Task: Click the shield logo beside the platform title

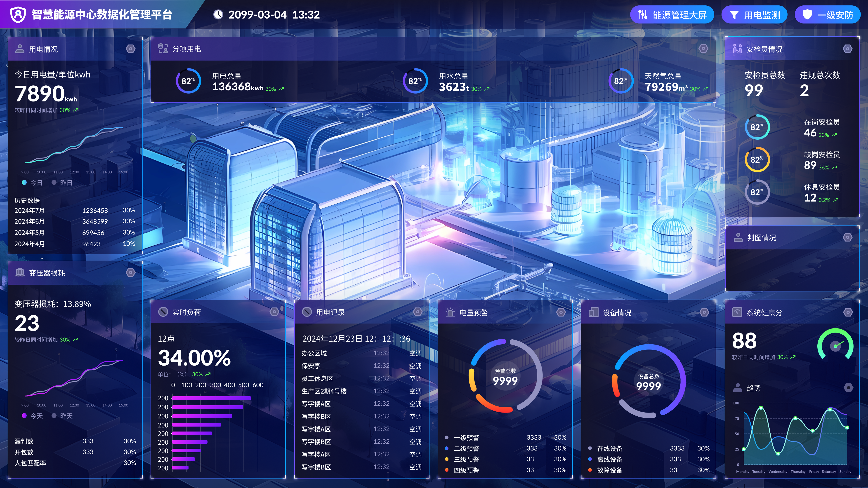Action: (x=18, y=14)
